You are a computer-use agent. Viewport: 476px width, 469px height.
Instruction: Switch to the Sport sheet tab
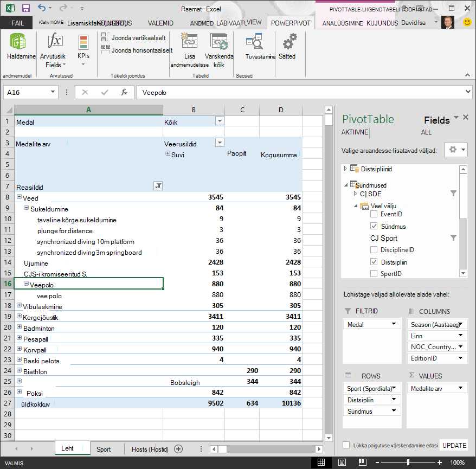104,449
